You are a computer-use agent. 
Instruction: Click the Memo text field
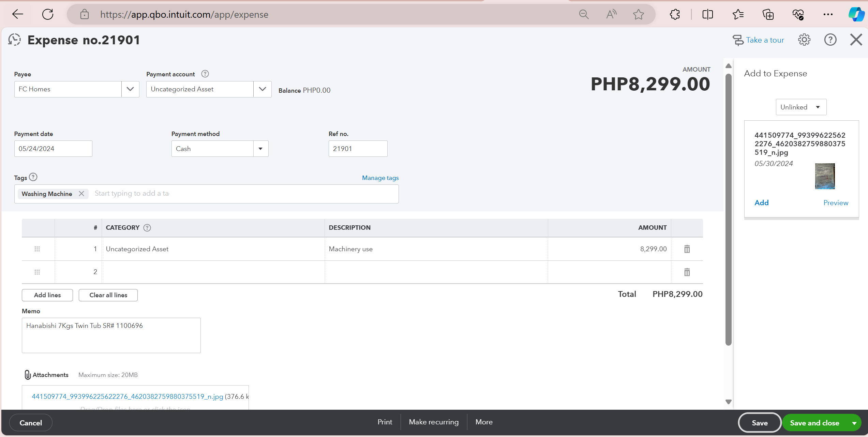(x=111, y=335)
